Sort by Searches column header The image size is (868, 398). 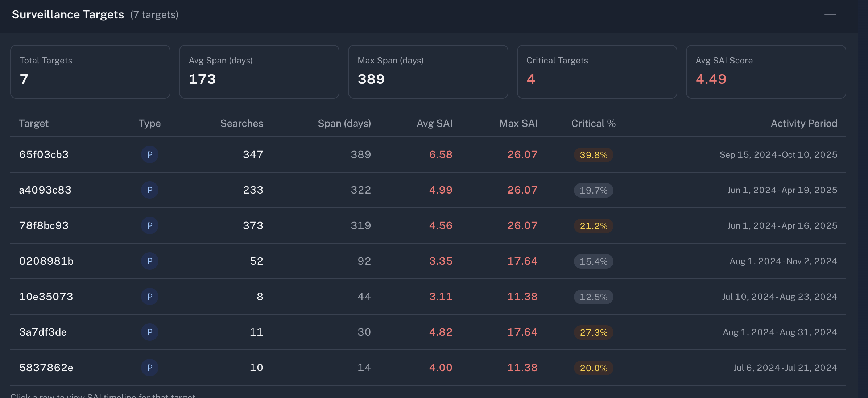point(241,124)
